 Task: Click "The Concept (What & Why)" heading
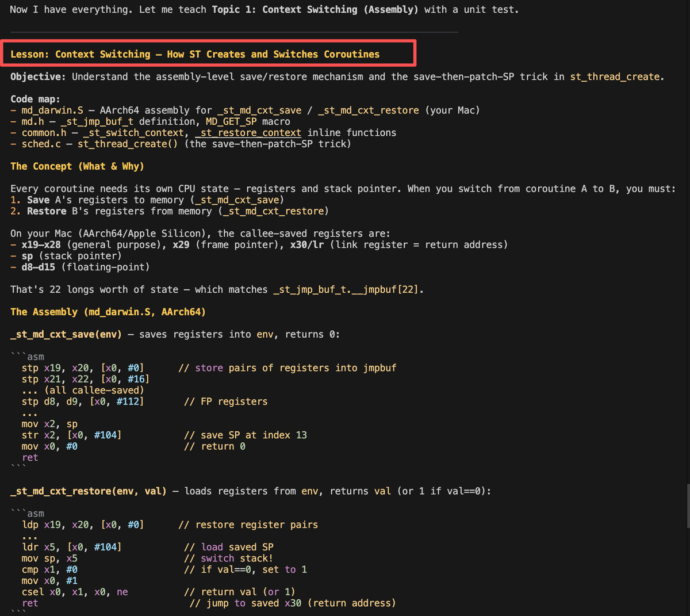77,166
